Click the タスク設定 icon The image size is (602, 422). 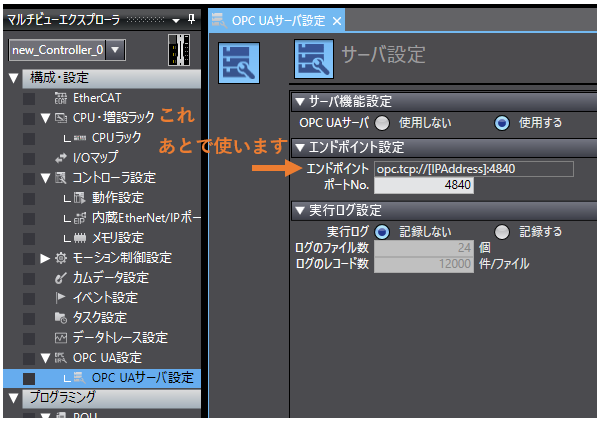click(x=60, y=317)
